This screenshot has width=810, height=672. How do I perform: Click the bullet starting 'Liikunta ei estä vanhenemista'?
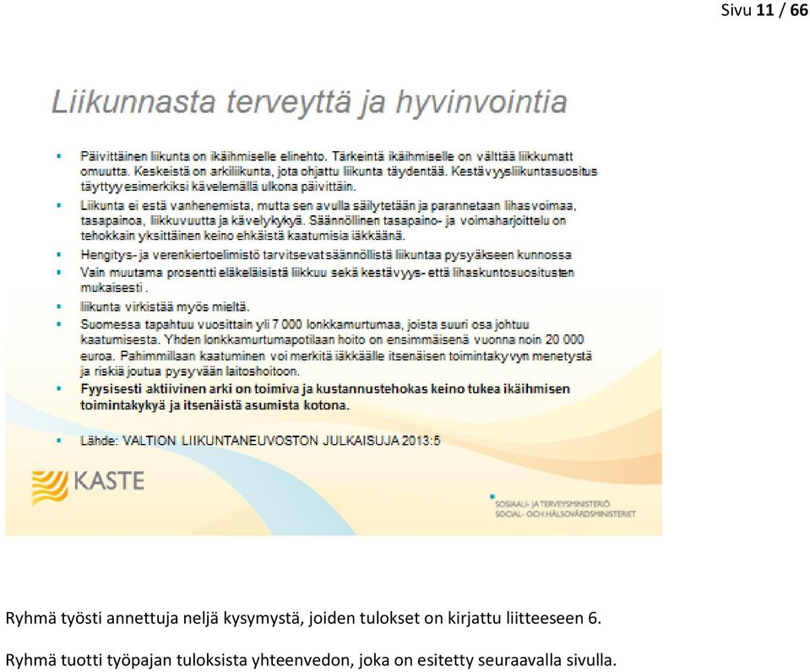[x=328, y=220]
